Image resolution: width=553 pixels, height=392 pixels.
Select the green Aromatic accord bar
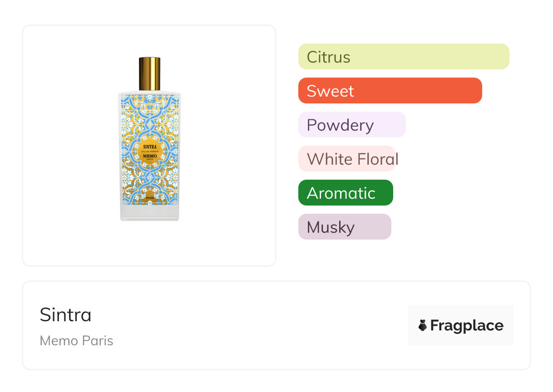click(345, 193)
